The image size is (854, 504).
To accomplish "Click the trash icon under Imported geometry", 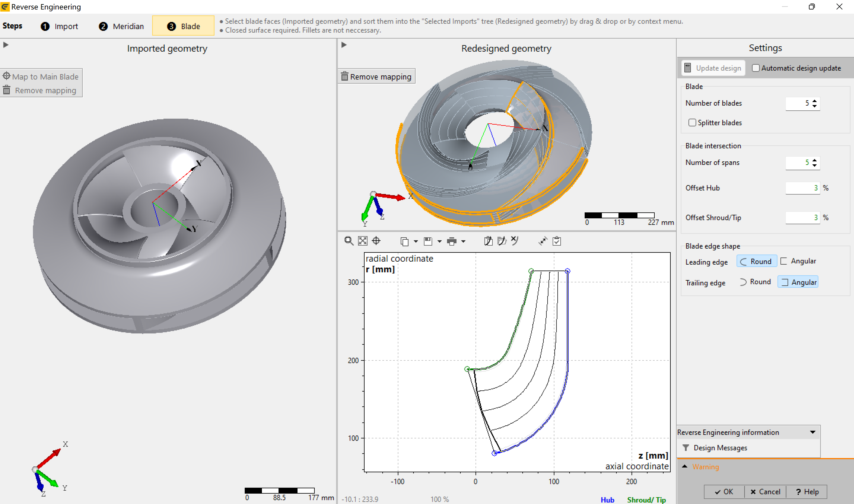I will click(7, 90).
